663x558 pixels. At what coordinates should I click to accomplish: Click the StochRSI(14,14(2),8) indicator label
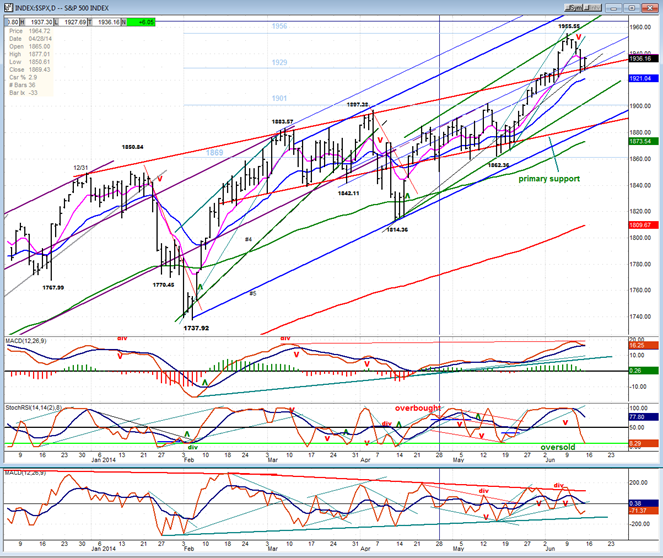(34, 408)
